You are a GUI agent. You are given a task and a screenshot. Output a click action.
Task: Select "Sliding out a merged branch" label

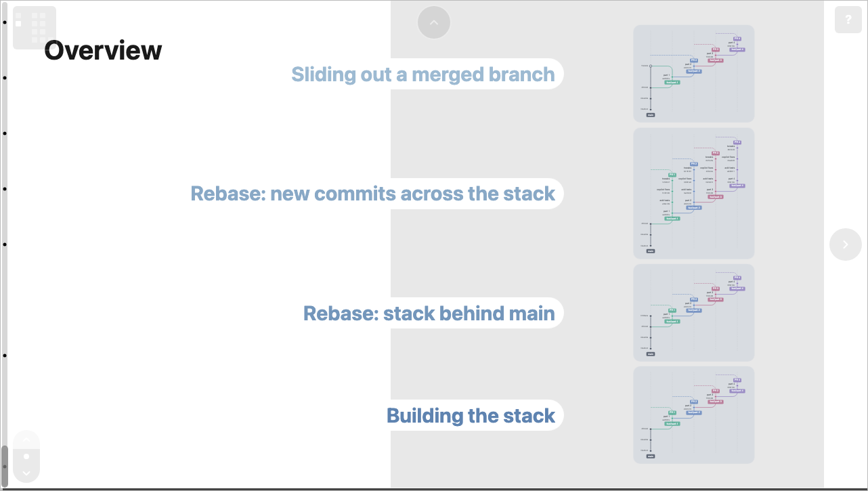[423, 74]
